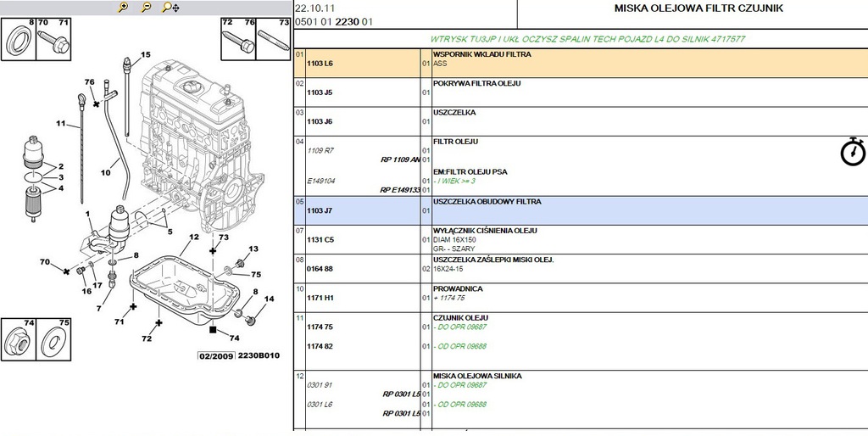
Task: Activate the zoom and pan tool
Action: 170,7
